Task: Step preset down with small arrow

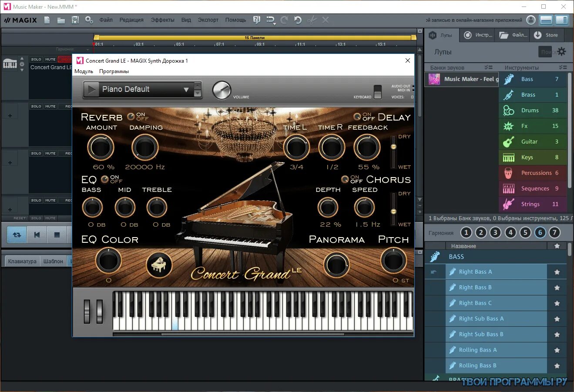Action: click(198, 94)
